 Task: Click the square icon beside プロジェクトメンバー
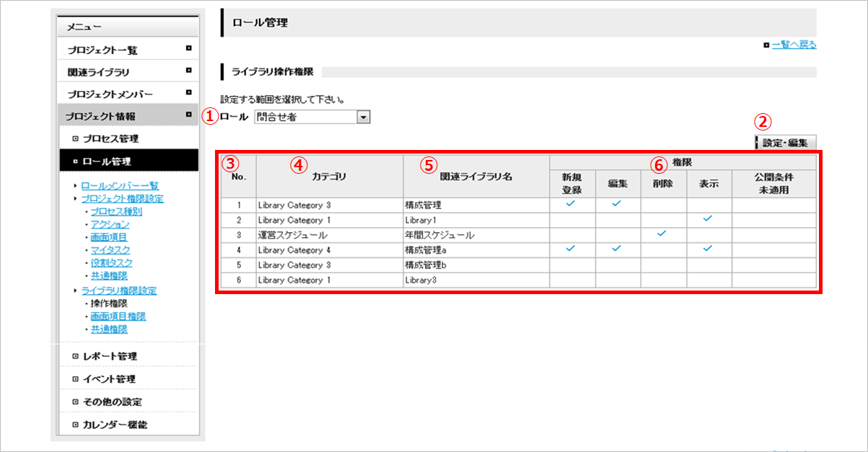click(x=188, y=92)
